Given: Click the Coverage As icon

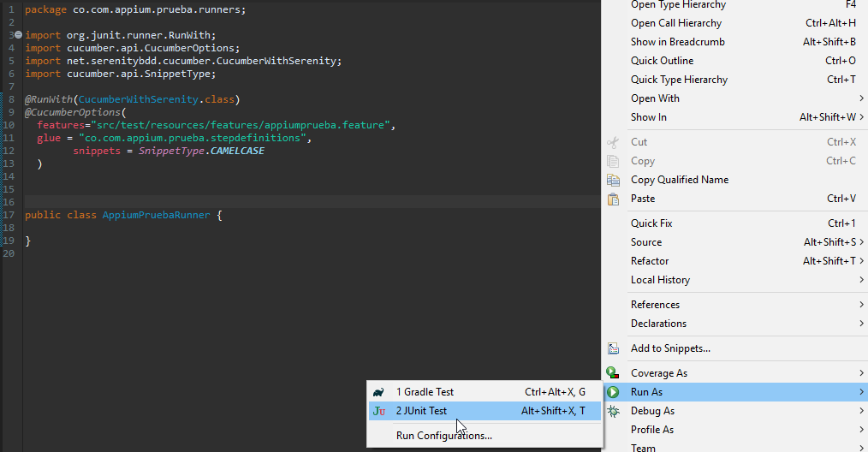Looking at the screenshot, I should click(613, 373).
